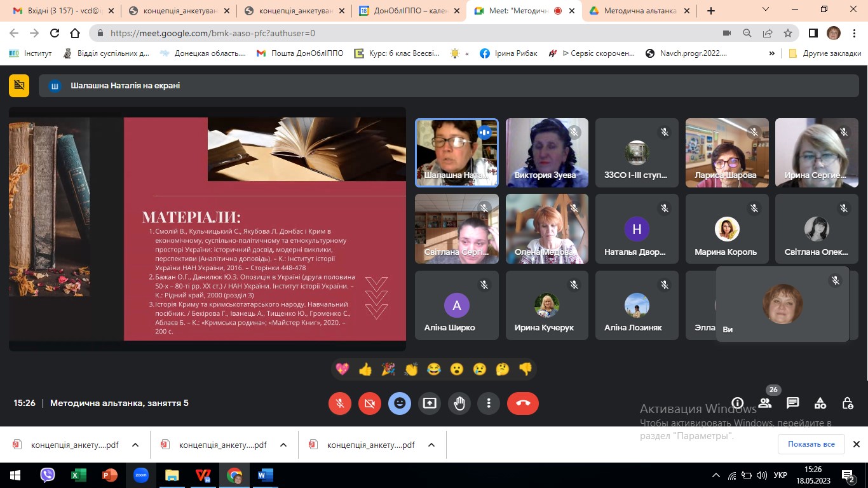Screen dimensions: 868x488
Task: Open Пошта ДонОблІППО bookmark
Action: click(300, 53)
